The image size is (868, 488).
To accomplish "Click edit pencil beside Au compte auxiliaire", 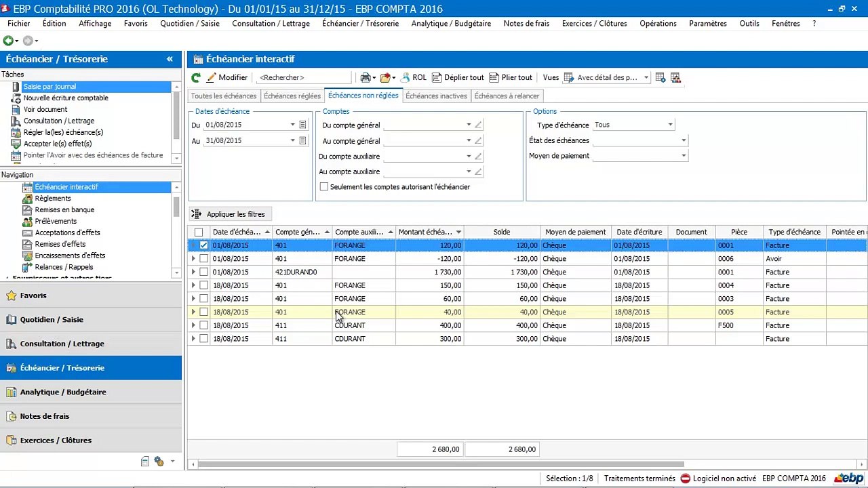I will 478,172.
